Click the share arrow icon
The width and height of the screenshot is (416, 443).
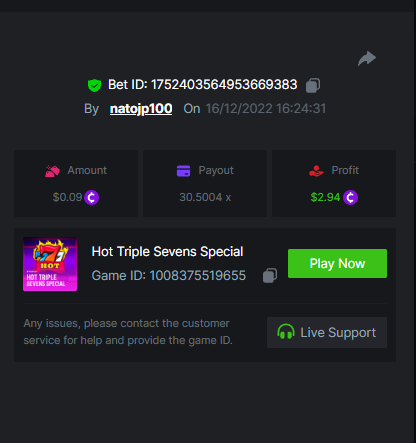click(x=367, y=59)
